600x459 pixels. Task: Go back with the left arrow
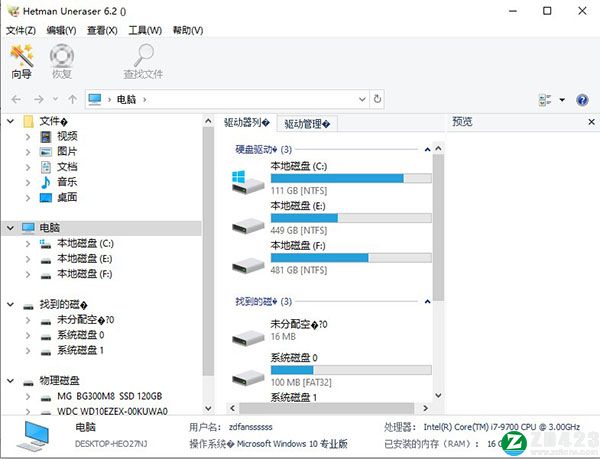(16, 99)
